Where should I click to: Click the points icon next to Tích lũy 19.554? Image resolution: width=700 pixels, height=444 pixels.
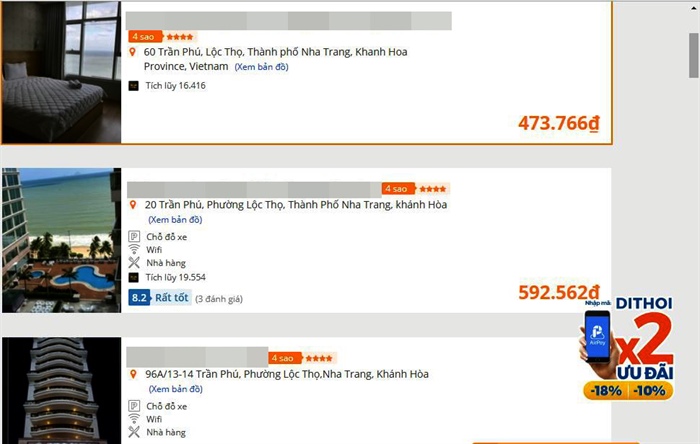point(134,277)
